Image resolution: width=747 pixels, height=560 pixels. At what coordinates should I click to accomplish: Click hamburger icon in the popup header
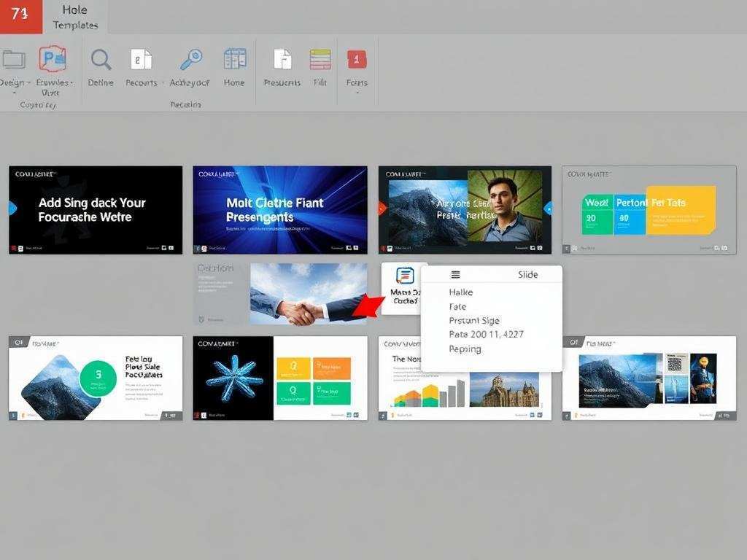point(455,275)
